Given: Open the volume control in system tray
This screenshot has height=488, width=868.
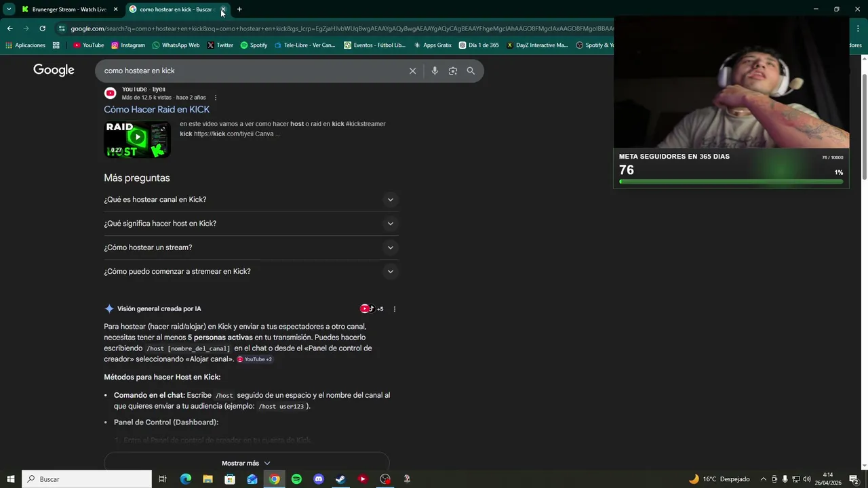Looking at the screenshot, I should 807,479.
